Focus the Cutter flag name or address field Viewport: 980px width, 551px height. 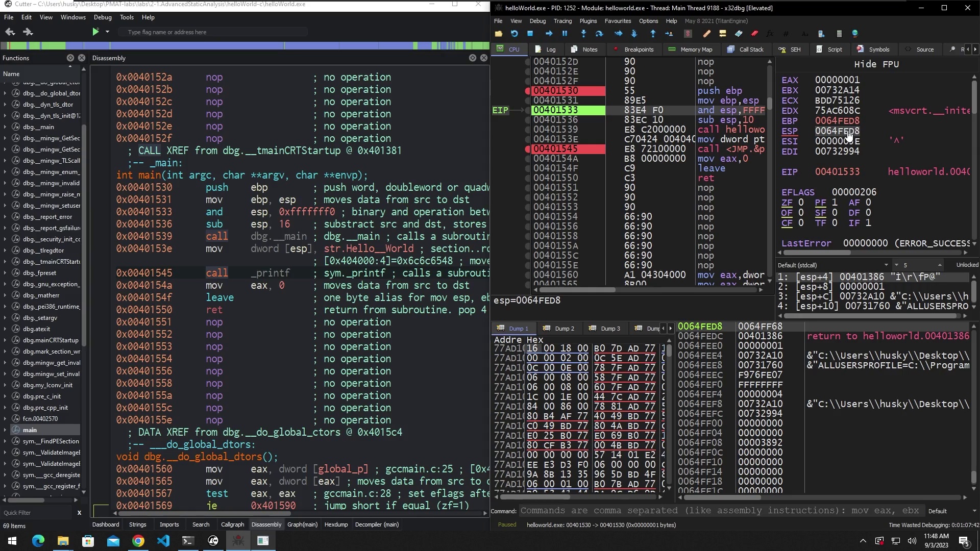213,32
